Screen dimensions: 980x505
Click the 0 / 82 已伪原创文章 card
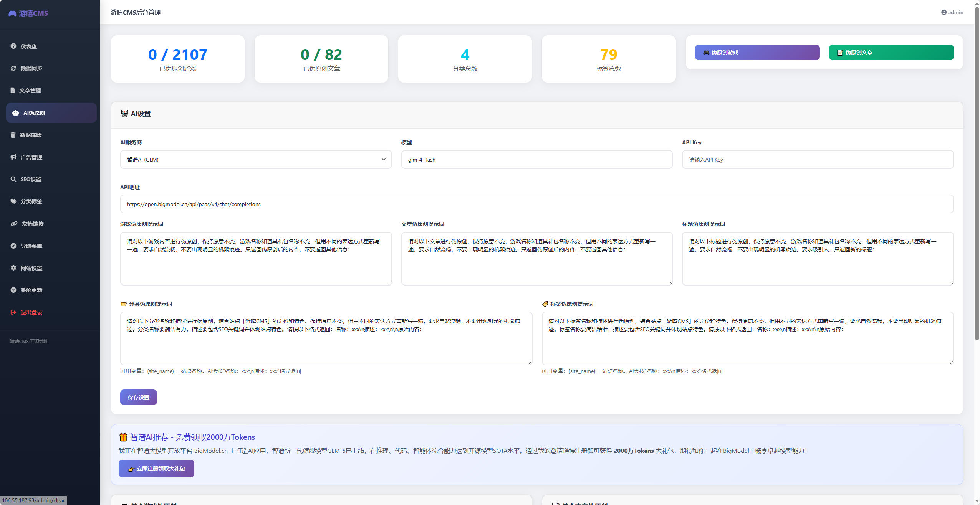[321, 59]
